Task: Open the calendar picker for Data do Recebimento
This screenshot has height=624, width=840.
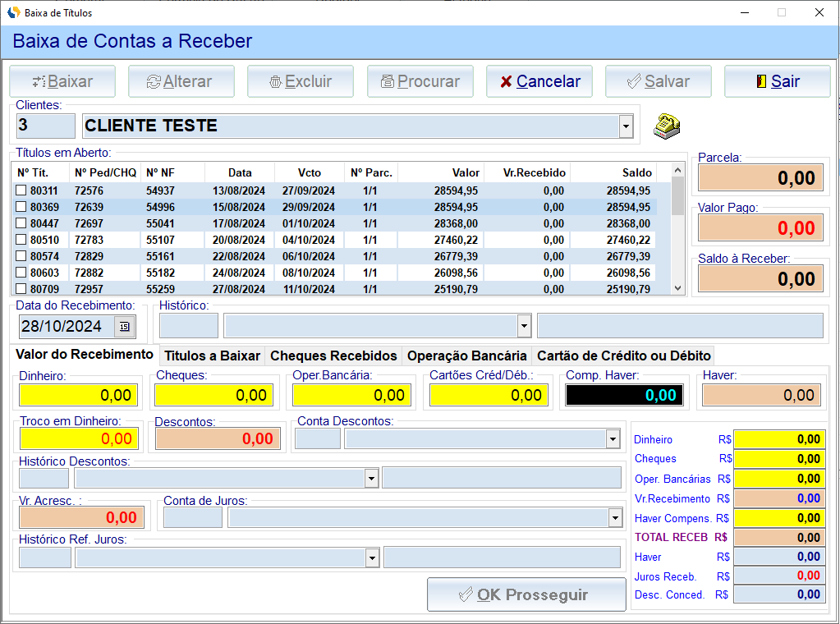Action: pyautogui.click(x=124, y=327)
